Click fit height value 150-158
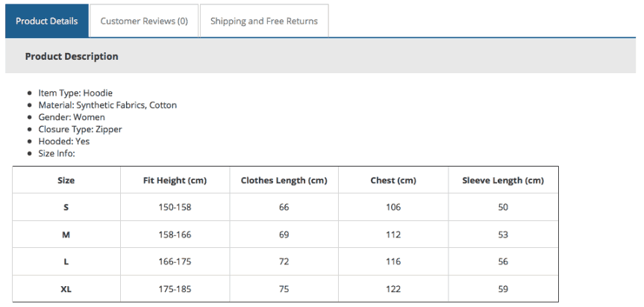Image resolution: width=644 pixels, height=307 pixels. tap(175, 207)
